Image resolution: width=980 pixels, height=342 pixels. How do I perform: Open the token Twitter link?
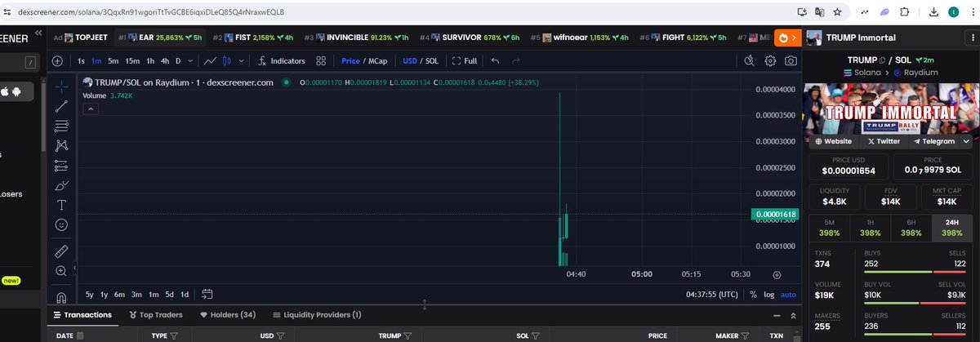click(x=882, y=141)
